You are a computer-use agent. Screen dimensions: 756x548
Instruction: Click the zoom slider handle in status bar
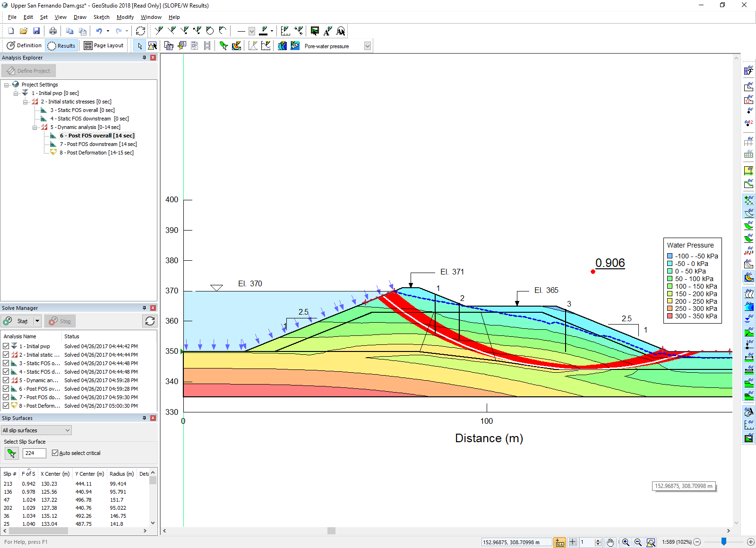pos(723,542)
